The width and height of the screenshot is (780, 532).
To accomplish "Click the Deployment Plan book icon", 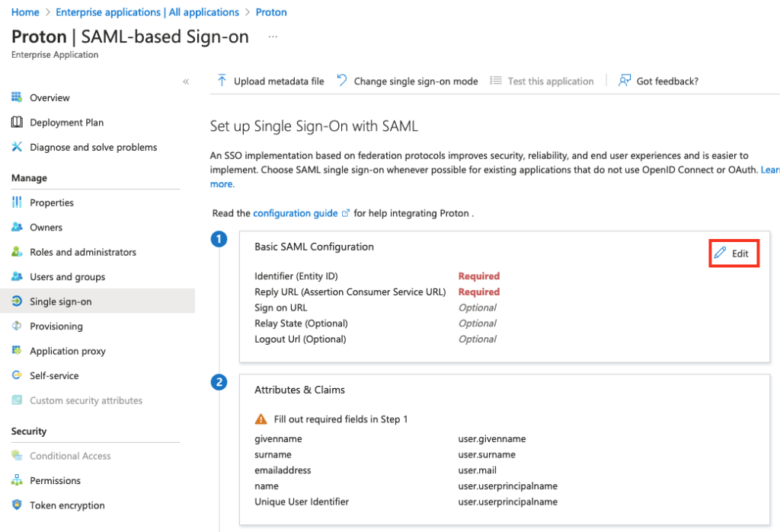I will [x=17, y=123].
